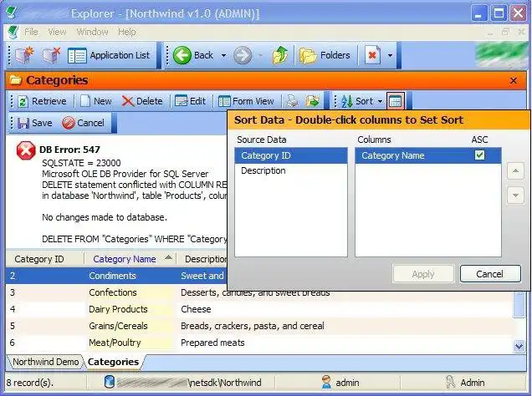The height and width of the screenshot is (396, 532).
Task: Go Back using the green arrow
Action: pyautogui.click(x=193, y=55)
